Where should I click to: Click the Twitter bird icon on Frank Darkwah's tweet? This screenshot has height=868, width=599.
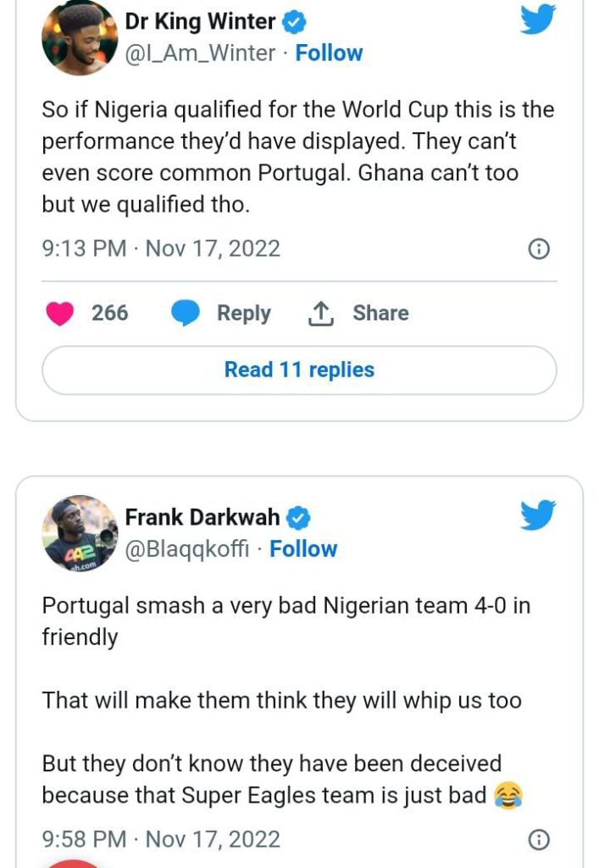coord(538,515)
